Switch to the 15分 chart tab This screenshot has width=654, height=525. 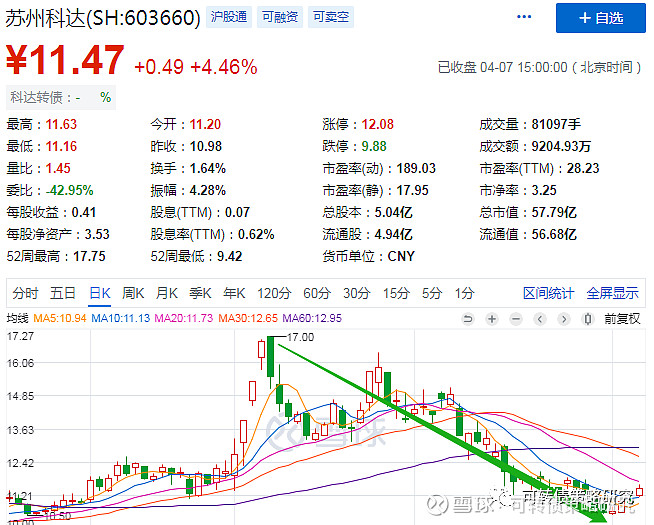396,293
